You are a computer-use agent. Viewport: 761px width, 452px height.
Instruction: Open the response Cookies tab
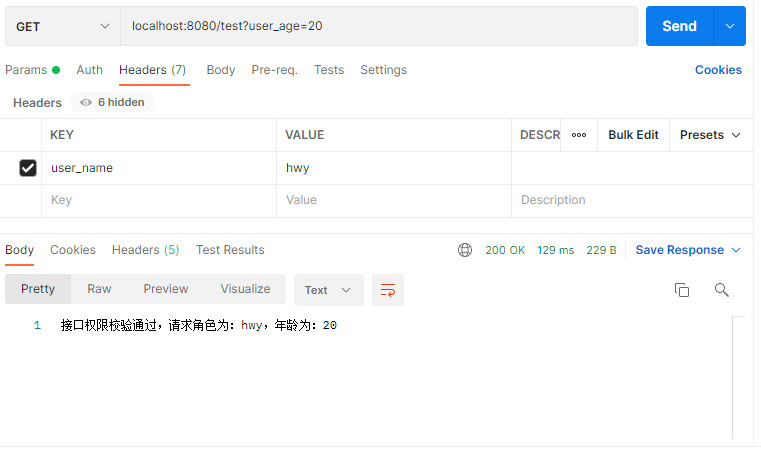coord(73,250)
